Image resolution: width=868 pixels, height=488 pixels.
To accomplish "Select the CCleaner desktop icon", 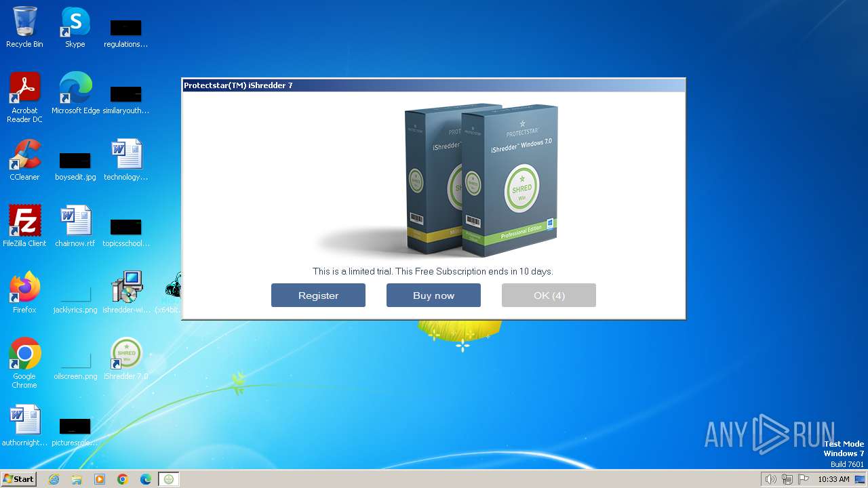I will point(24,160).
